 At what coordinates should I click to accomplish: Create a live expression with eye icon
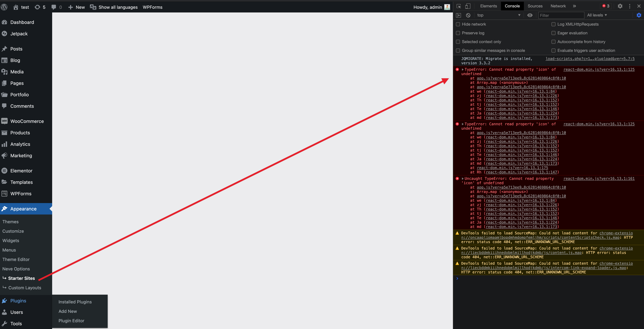tap(530, 15)
